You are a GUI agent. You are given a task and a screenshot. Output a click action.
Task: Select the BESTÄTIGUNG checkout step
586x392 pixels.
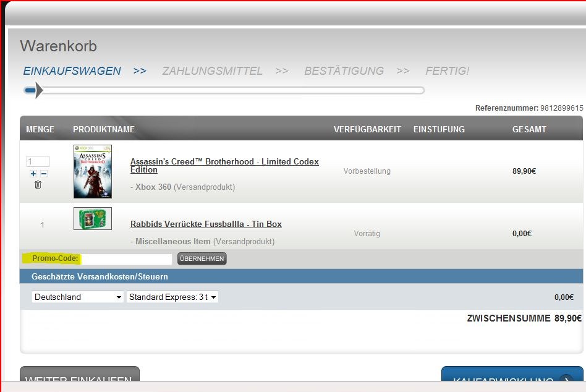tap(344, 71)
